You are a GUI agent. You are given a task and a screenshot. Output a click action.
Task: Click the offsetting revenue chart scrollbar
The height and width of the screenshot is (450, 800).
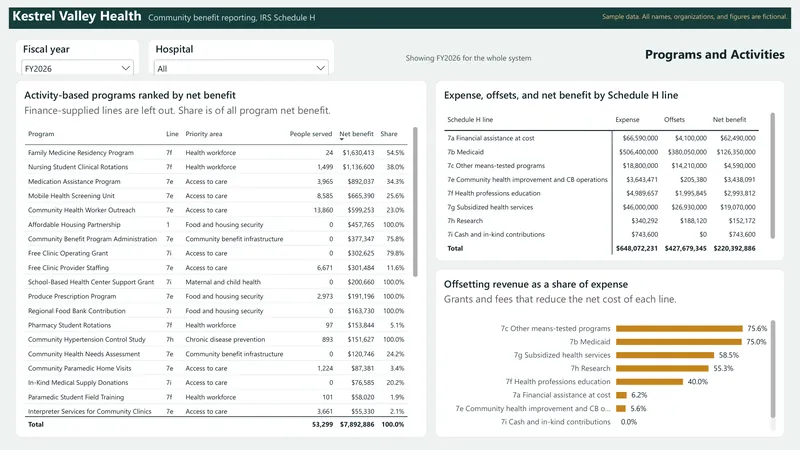[772, 369]
